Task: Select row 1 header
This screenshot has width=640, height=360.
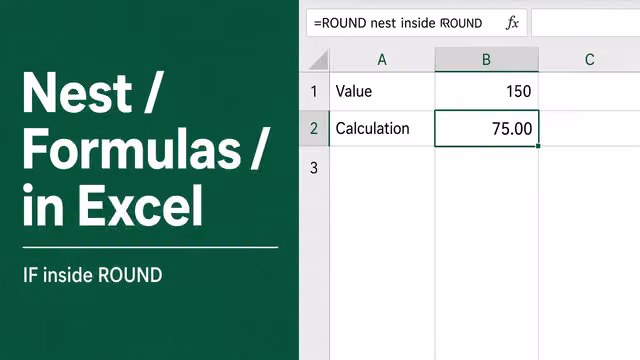Action: (314, 91)
